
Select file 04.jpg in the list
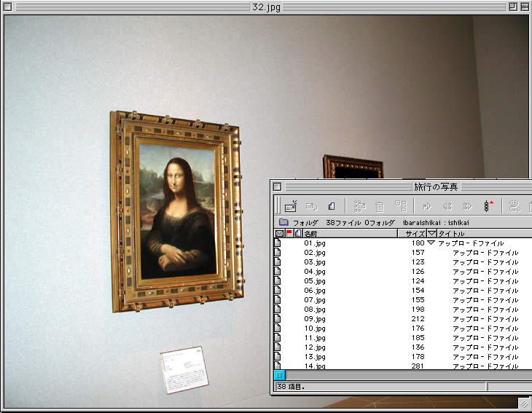click(x=315, y=272)
